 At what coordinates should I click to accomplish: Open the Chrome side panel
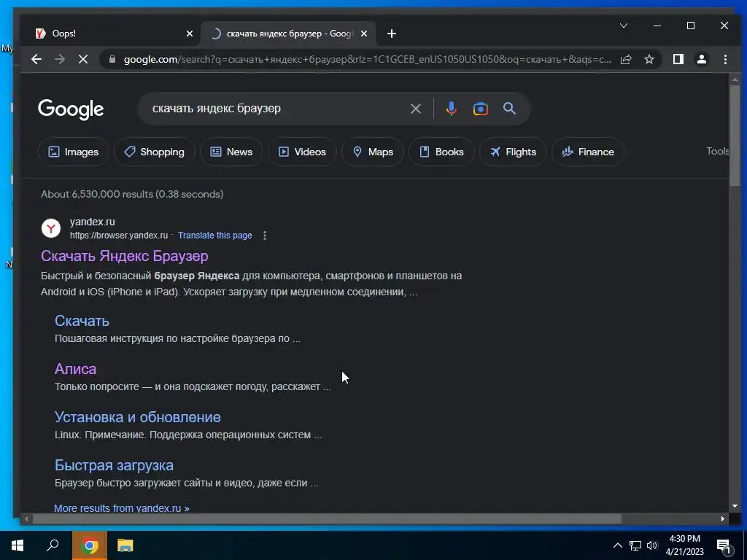(678, 59)
